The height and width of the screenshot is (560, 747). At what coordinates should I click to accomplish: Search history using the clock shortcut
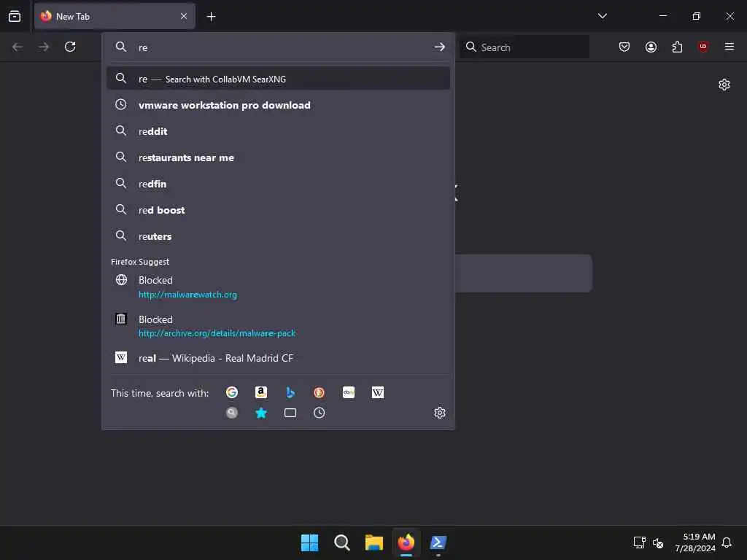tap(320, 413)
